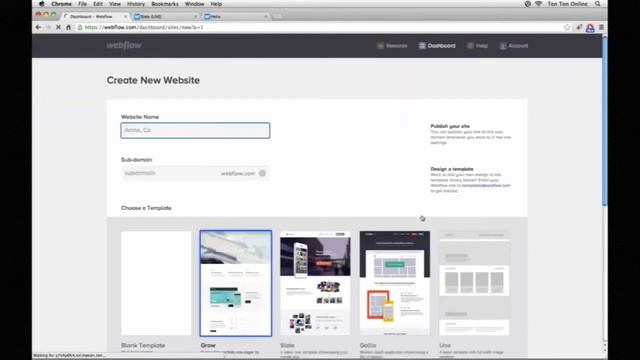The height and width of the screenshot is (360, 640).
Task: Click the Create New Website heading
Action: click(x=153, y=80)
